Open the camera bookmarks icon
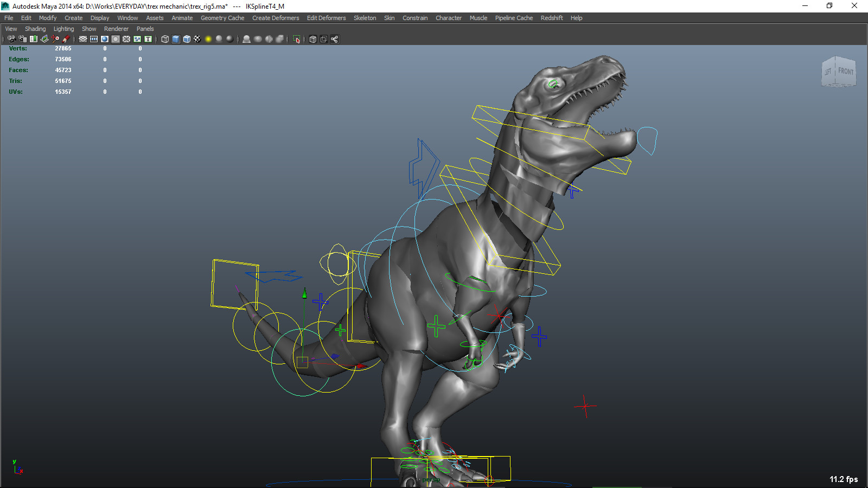Image resolution: width=868 pixels, height=488 pixels. click(34, 38)
